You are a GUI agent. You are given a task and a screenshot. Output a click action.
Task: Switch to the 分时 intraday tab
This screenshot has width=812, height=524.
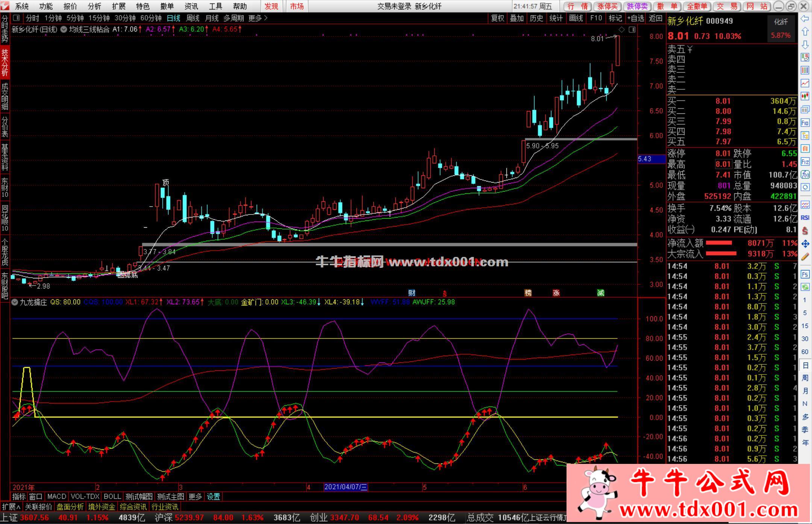(x=32, y=18)
